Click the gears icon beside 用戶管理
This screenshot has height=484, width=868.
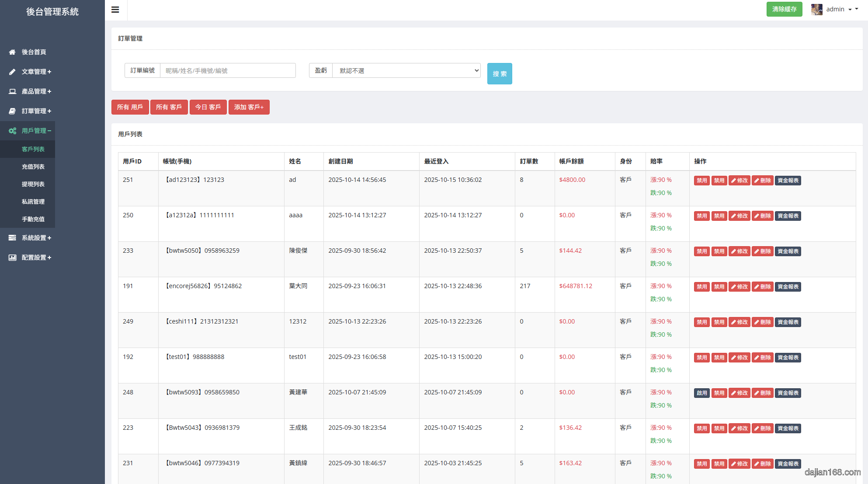pos(12,131)
